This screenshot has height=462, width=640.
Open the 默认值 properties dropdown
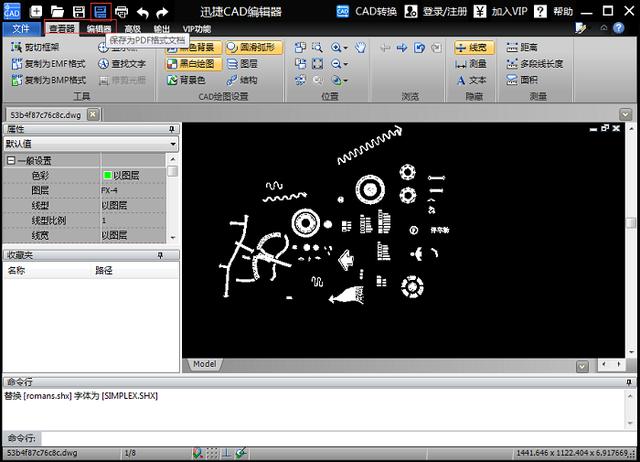point(91,144)
